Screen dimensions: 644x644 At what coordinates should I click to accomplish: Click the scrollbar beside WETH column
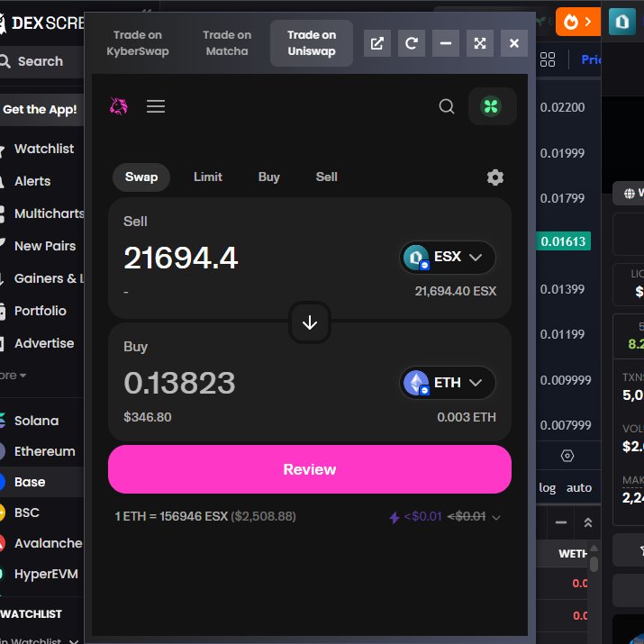coord(594,565)
